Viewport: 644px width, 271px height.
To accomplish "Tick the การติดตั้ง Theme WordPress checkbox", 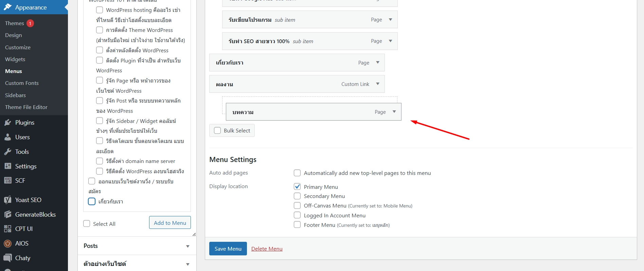I will (x=100, y=30).
